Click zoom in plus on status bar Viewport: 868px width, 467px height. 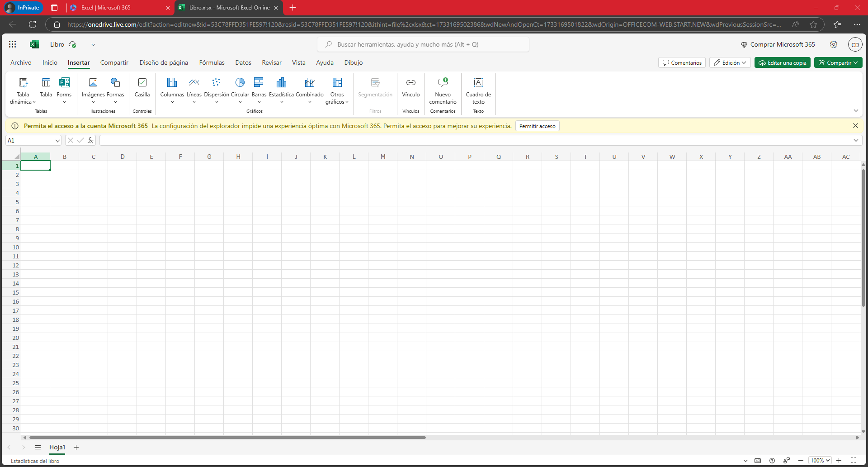[x=839, y=461]
